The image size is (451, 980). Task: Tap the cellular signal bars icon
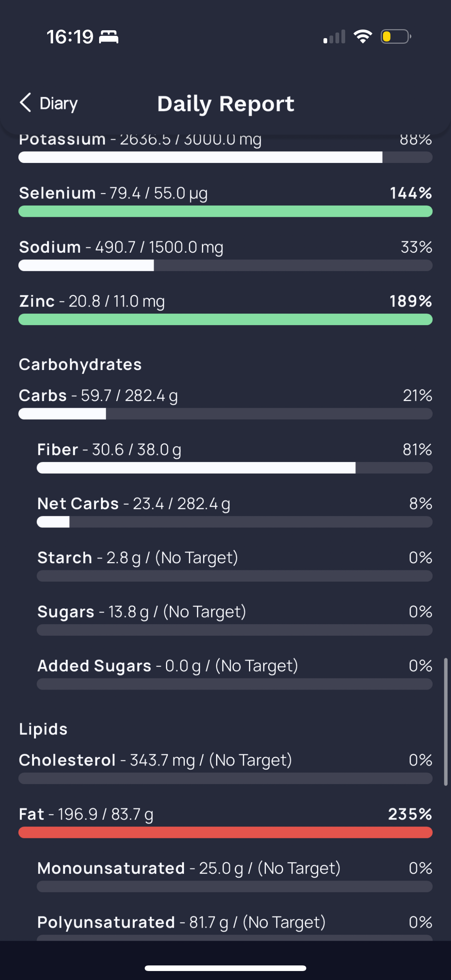click(x=334, y=37)
